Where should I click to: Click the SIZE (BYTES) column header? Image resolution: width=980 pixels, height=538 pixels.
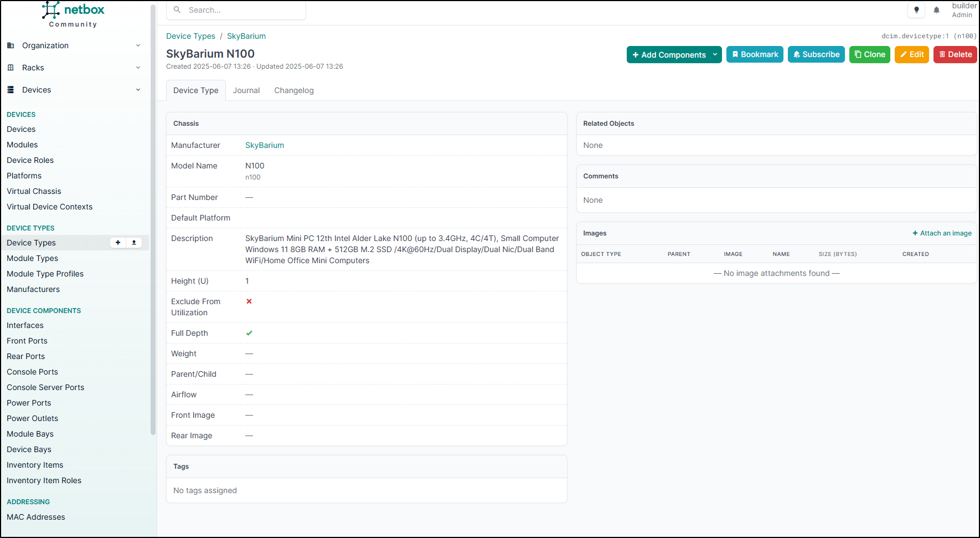point(838,254)
